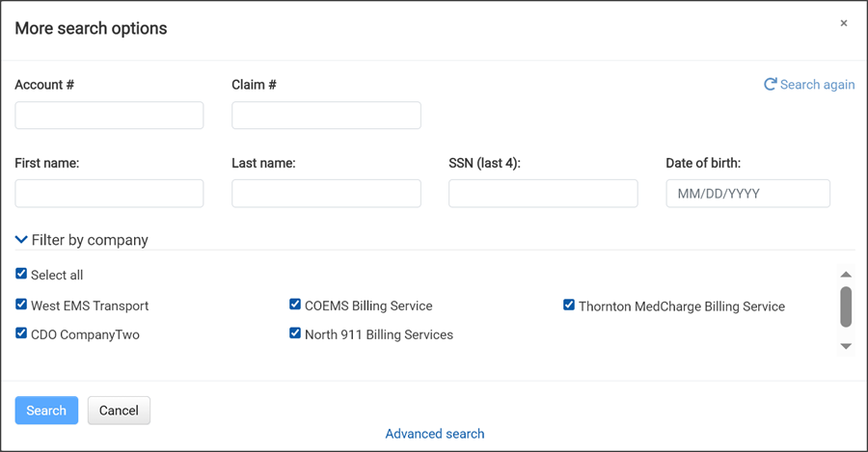Focus the Claim # input field
This screenshot has height=452, width=868.
[x=326, y=115]
